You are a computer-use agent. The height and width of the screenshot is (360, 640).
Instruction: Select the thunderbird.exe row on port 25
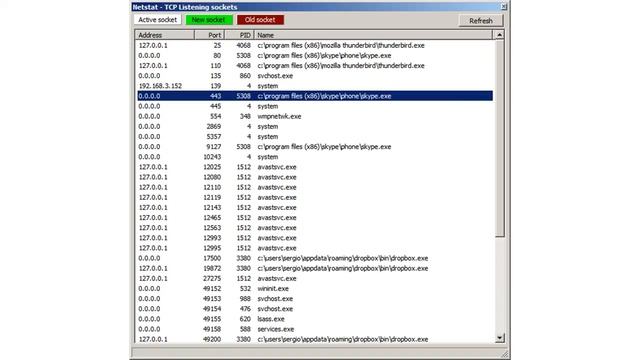315,45
